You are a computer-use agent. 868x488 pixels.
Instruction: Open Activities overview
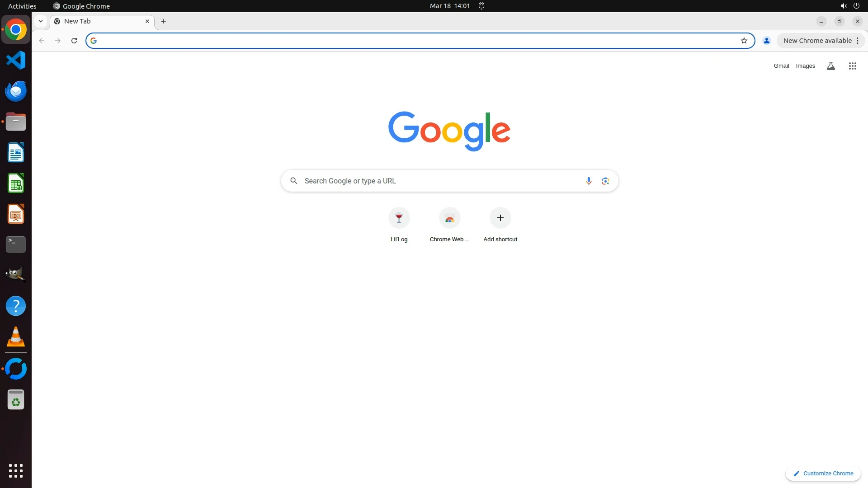(x=22, y=6)
